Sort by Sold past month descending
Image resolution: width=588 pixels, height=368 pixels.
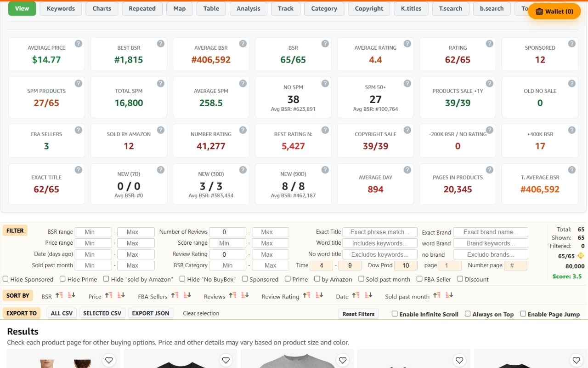(x=448, y=296)
